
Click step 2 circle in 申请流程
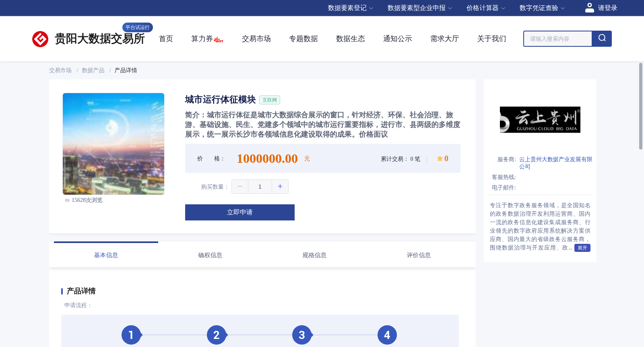[217, 335]
